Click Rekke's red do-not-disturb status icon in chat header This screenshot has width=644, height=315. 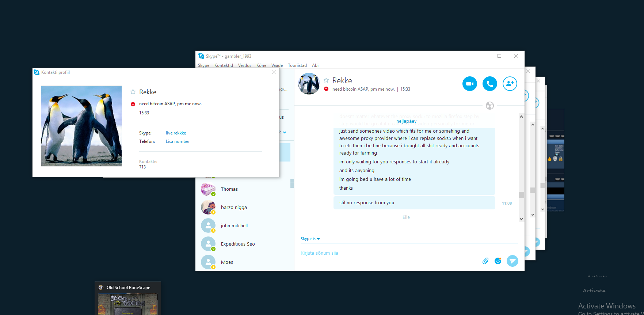326,89
